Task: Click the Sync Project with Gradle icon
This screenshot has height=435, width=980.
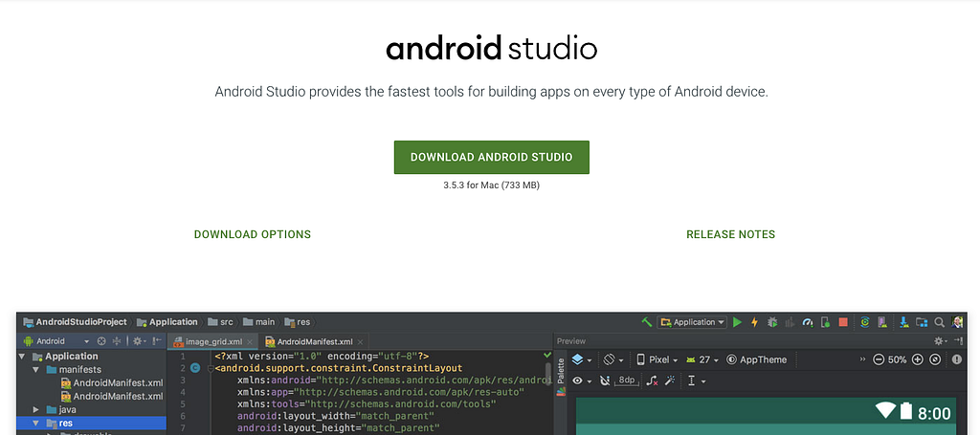Action: pos(865,322)
